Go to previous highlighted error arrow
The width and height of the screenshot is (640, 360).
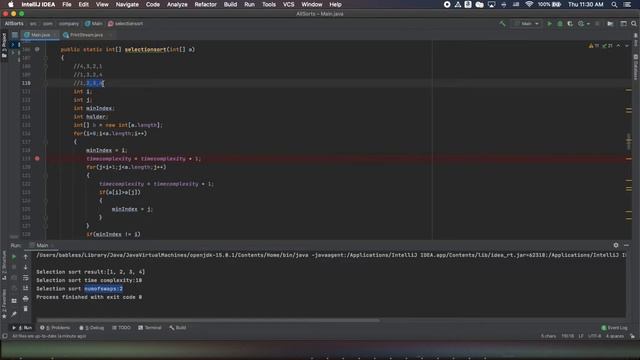coord(618,46)
